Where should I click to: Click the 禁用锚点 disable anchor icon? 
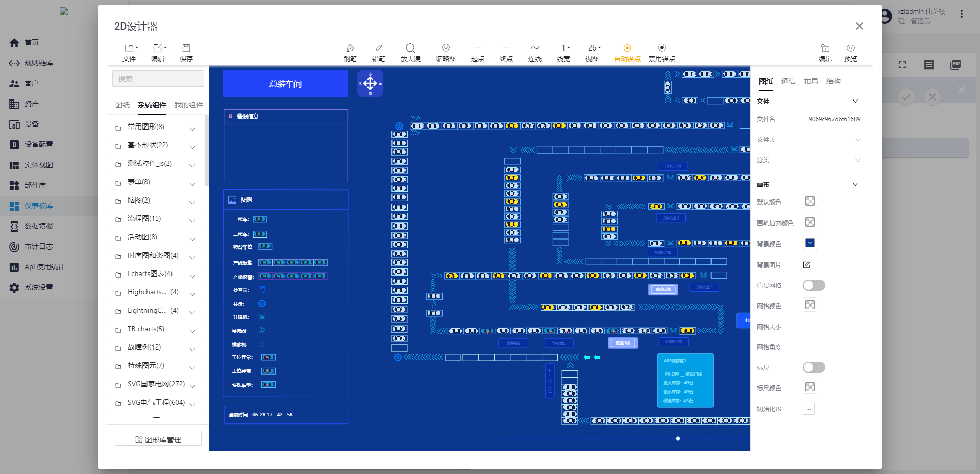click(661, 48)
